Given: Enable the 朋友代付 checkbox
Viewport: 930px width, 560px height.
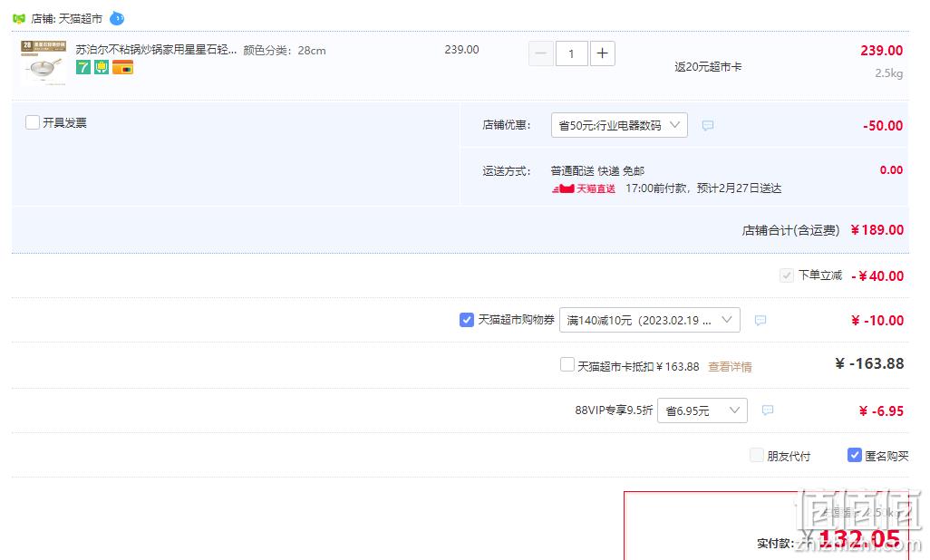Looking at the screenshot, I should (757, 455).
